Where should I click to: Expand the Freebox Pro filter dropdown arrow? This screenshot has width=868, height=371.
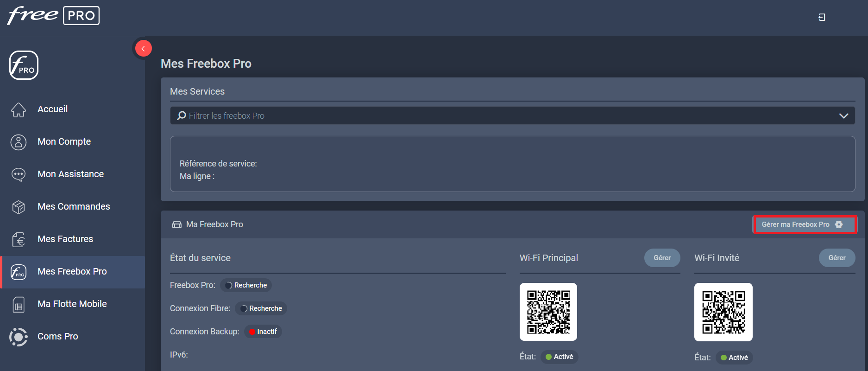coord(843,116)
